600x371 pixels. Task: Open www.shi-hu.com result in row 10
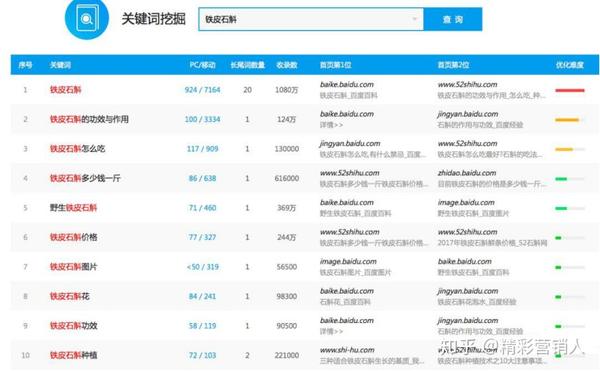[347, 350]
